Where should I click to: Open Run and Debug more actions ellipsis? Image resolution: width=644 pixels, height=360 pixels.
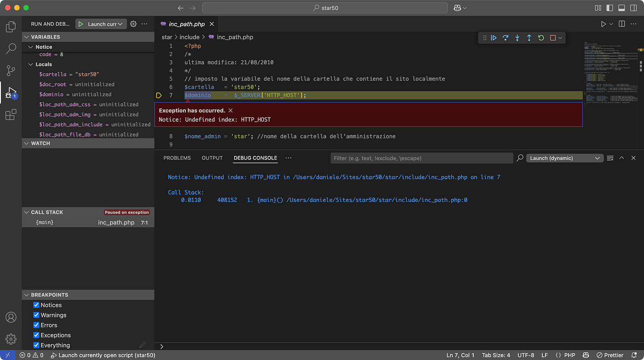(144, 24)
